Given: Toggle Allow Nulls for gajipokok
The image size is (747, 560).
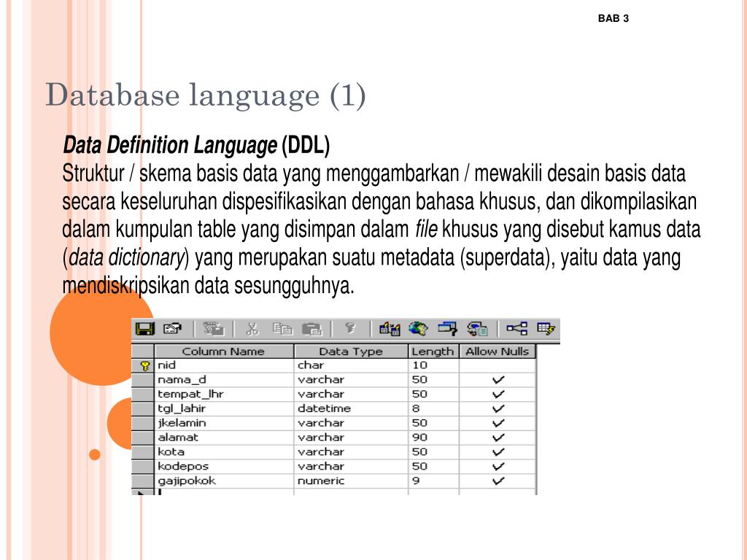Looking at the screenshot, I should (x=498, y=481).
